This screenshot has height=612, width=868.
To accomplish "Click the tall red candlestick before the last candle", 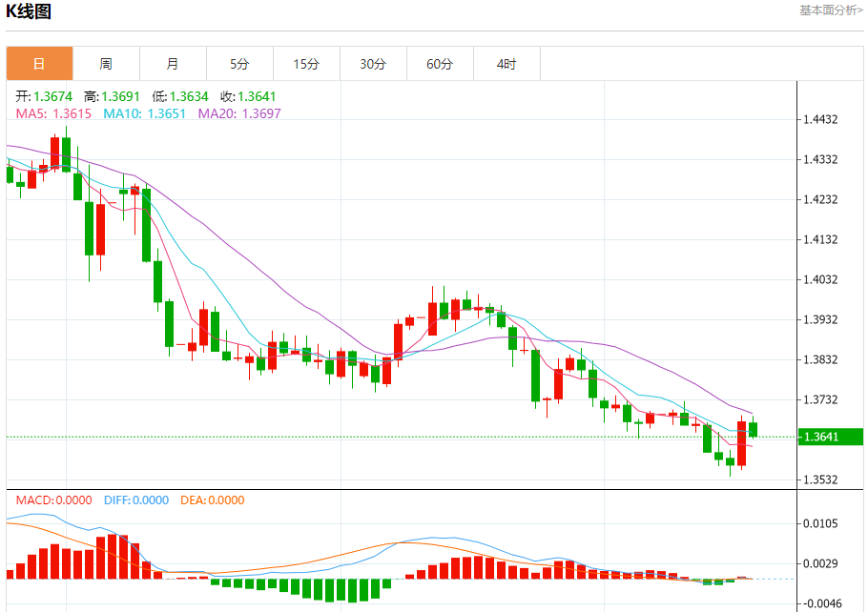I will (742, 443).
